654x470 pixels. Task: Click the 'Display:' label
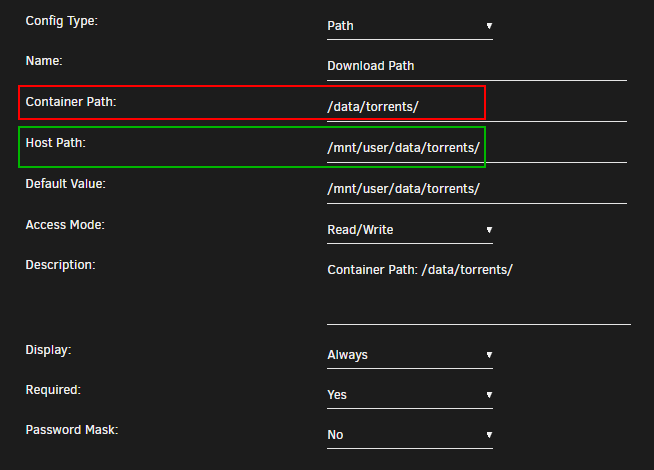point(49,350)
